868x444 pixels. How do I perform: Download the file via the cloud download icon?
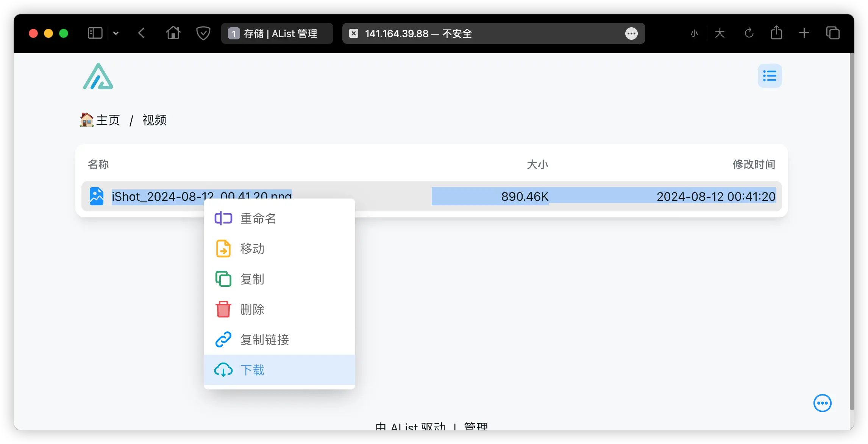click(x=223, y=370)
